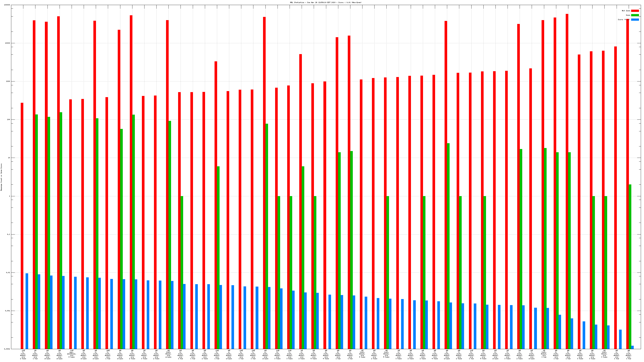Click the 0.01 y-axis tick label
Image resolution: width=644 pixels, height=362 pixels.
[x=8, y=273]
